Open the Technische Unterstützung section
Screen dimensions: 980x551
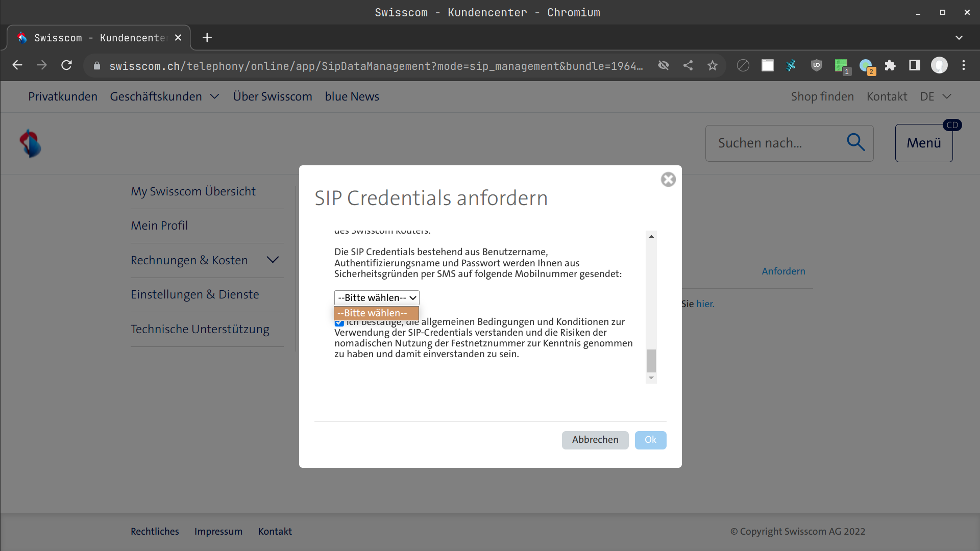point(200,329)
